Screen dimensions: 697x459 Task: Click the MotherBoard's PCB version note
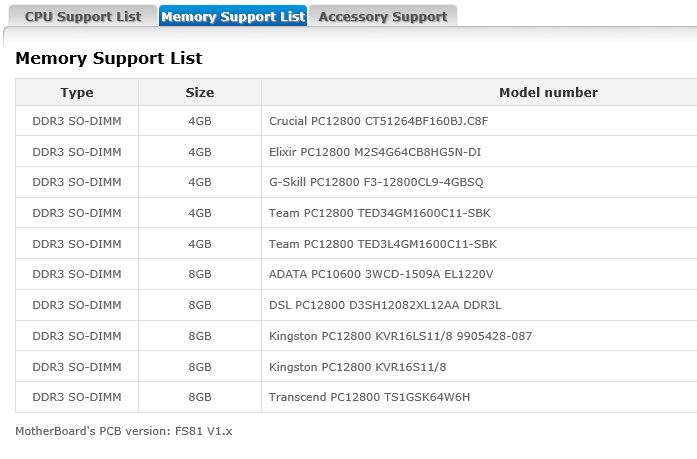tap(123, 431)
